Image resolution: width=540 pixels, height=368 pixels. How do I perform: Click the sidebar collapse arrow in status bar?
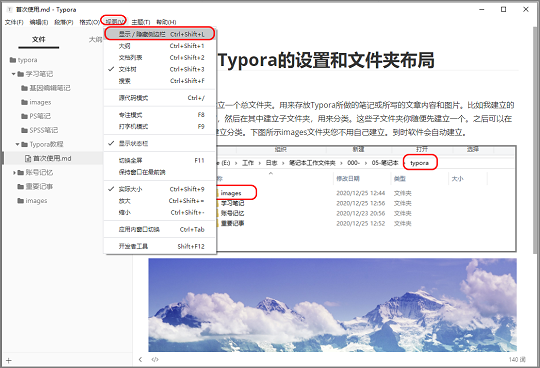pos(141,359)
